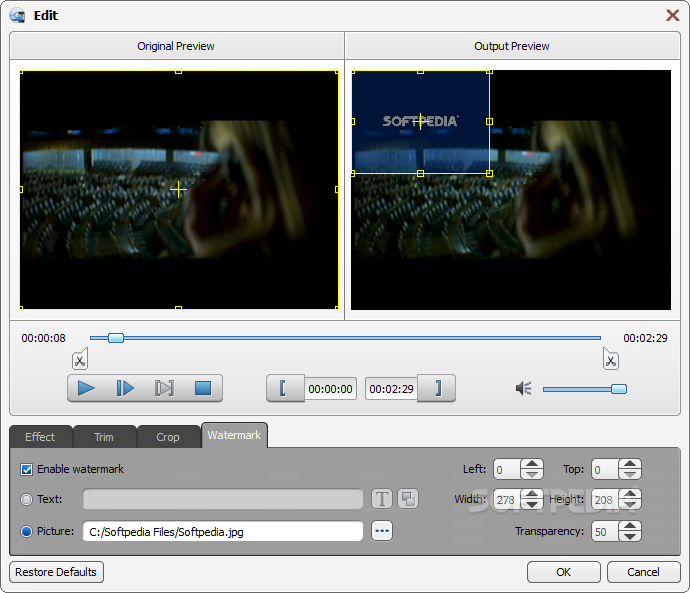Select the Watermark tab

pos(234,435)
